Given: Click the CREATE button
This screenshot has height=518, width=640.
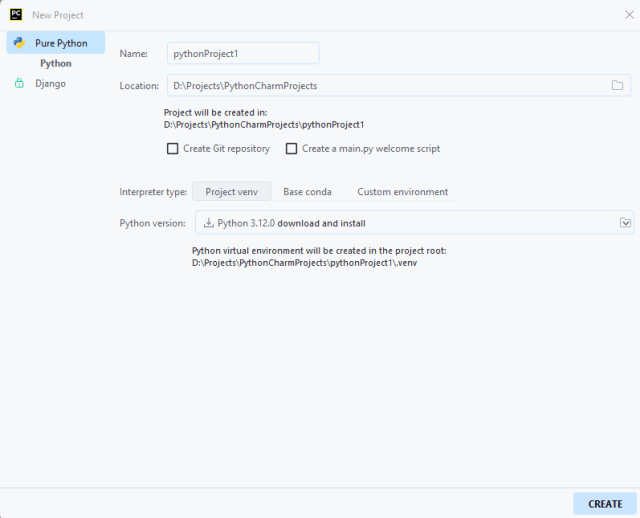Looking at the screenshot, I should tap(605, 504).
